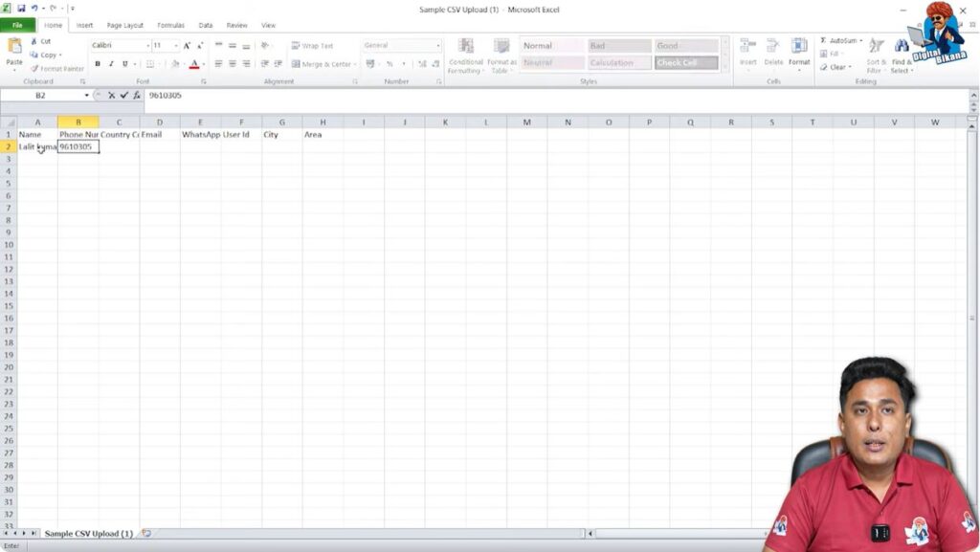The image size is (980, 552).
Task: Toggle Bold formatting
Action: (x=98, y=64)
